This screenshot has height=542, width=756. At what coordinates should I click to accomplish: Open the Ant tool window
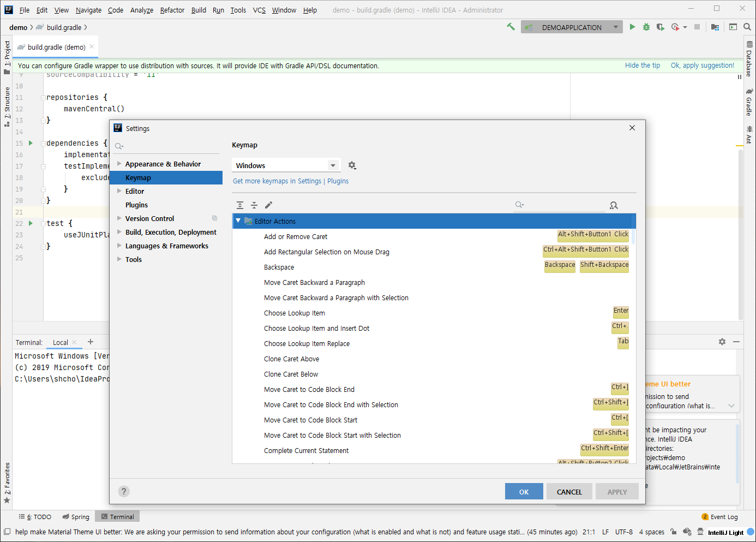point(749,134)
